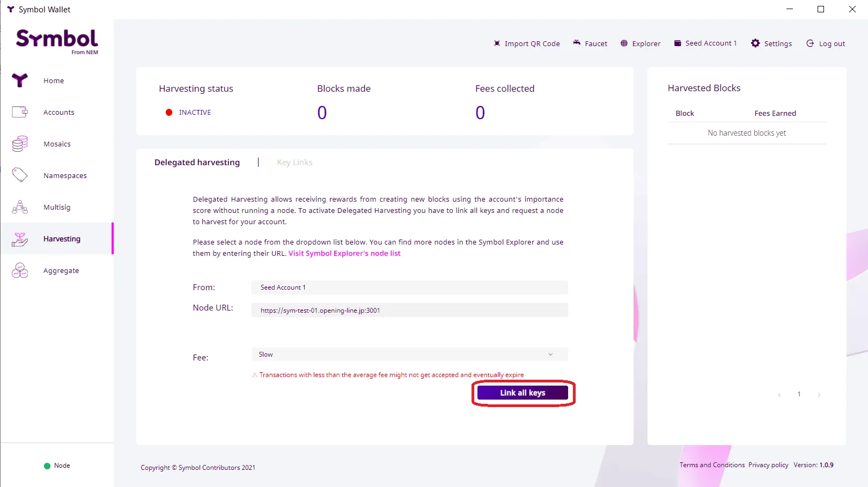Open the From account selector field
The height and width of the screenshot is (487, 868).
[x=409, y=287]
